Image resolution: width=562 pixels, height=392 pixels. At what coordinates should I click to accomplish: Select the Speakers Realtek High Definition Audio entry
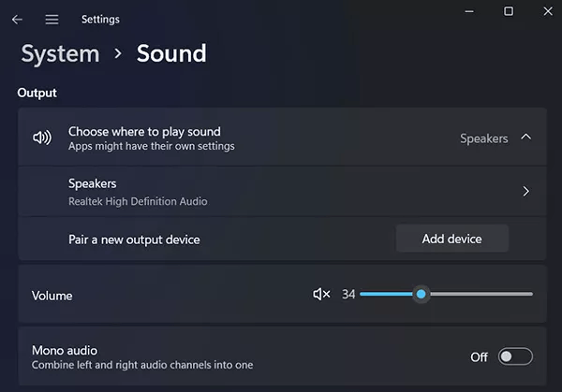click(x=282, y=192)
